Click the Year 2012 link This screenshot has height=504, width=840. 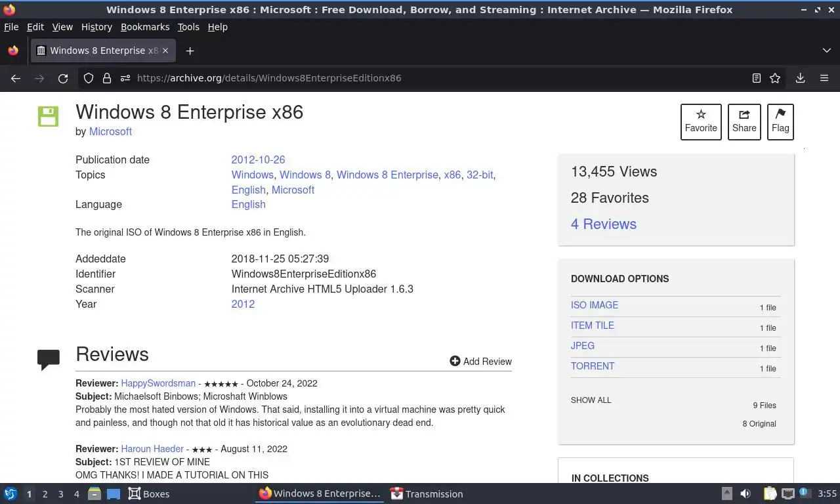pyautogui.click(x=243, y=304)
